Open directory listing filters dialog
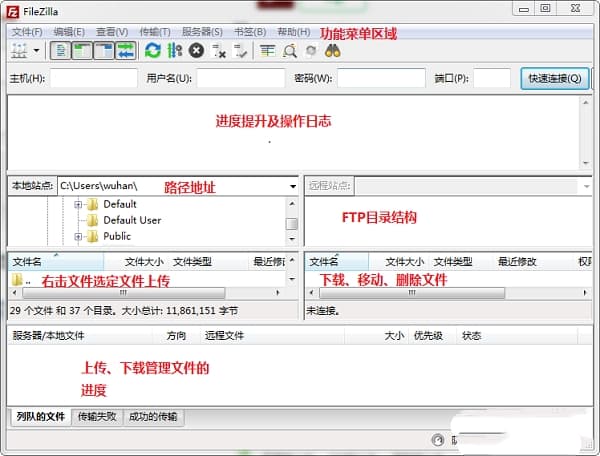The height and width of the screenshot is (456, 600). point(267,50)
